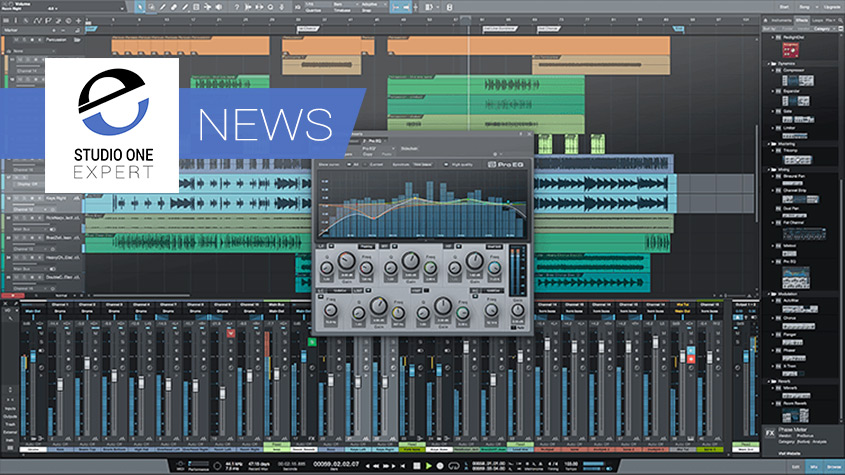Screen dimensions: 845x475
Task: Expand the Compressor presets arrow
Action: pyautogui.click(x=773, y=70)
